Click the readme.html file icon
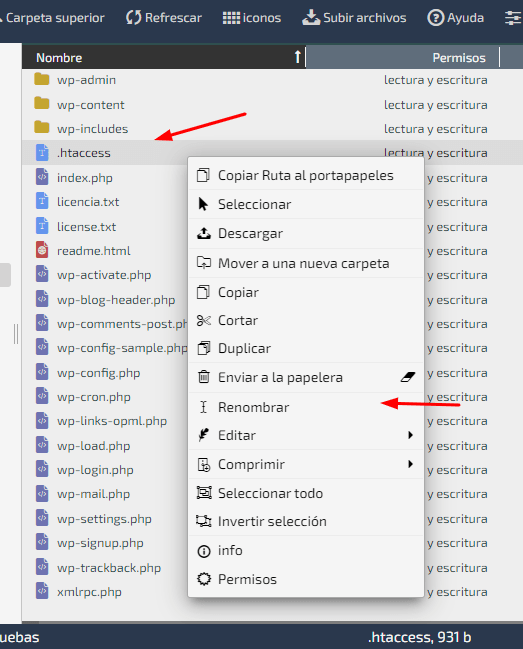The image size is (523, 649). coord(42,250)
